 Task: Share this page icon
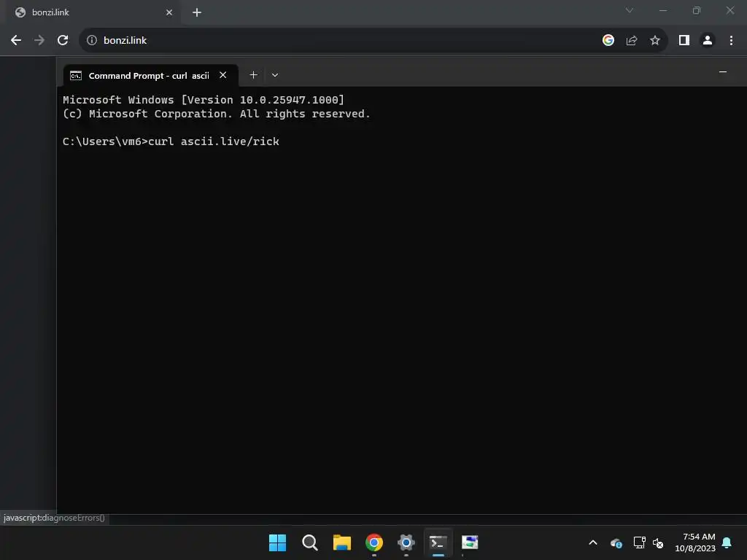[632, 41]
